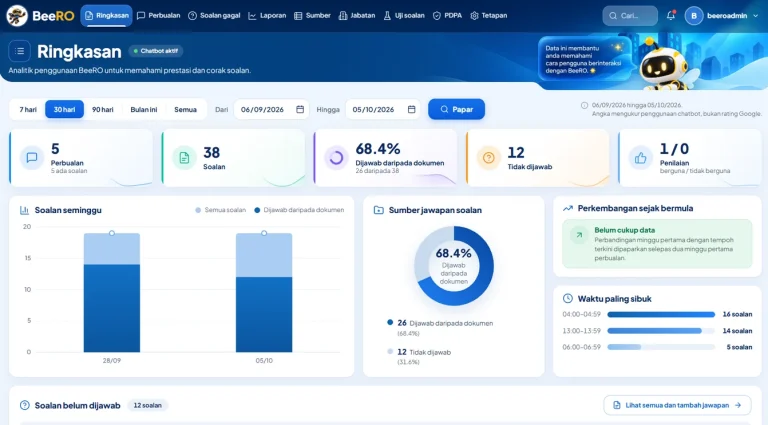Screen dimensions: 768x425
Task: Click the Sumber jawapan soalan folder icon
Action: pos(379,210)
